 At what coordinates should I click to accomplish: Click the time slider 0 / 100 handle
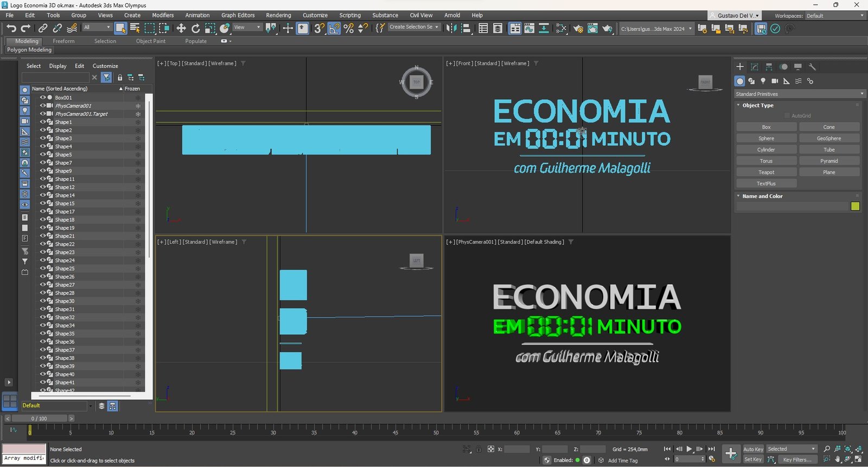(x=39, y=419)
